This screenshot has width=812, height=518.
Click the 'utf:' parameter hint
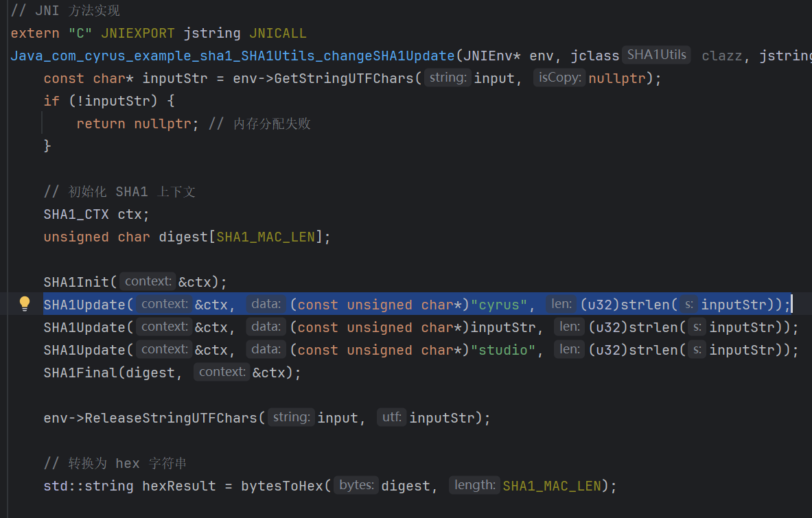point(391,416)
